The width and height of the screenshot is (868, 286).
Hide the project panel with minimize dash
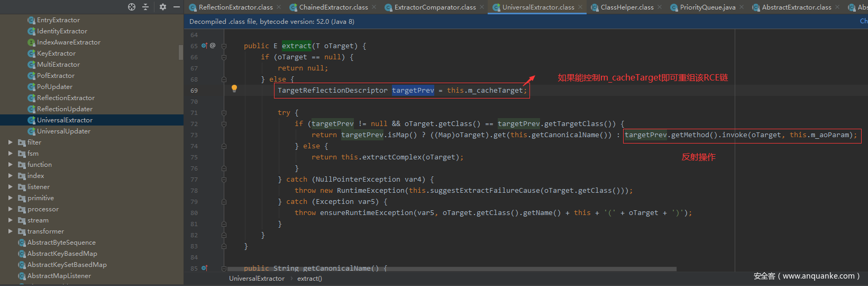(177, 7)
